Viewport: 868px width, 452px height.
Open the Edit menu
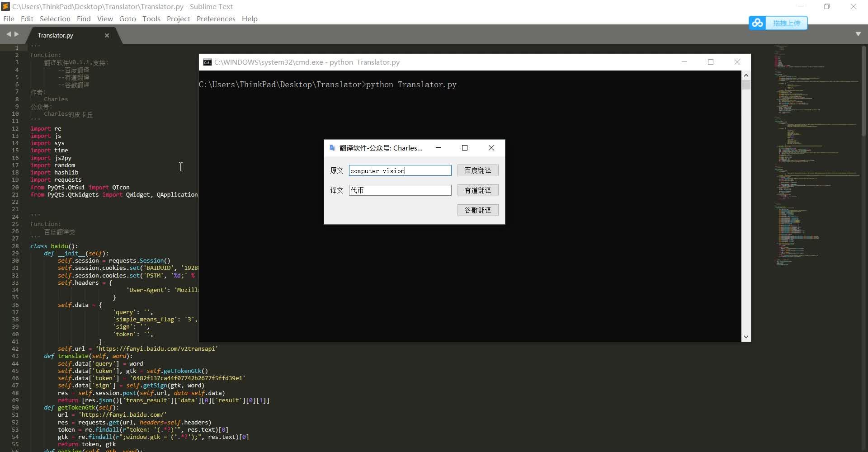click(27, 19)
